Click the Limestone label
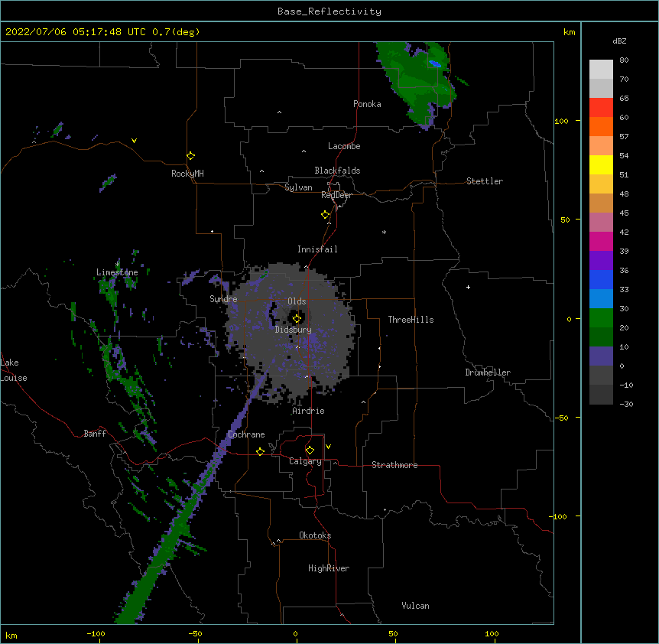 [x=117, y=272]
